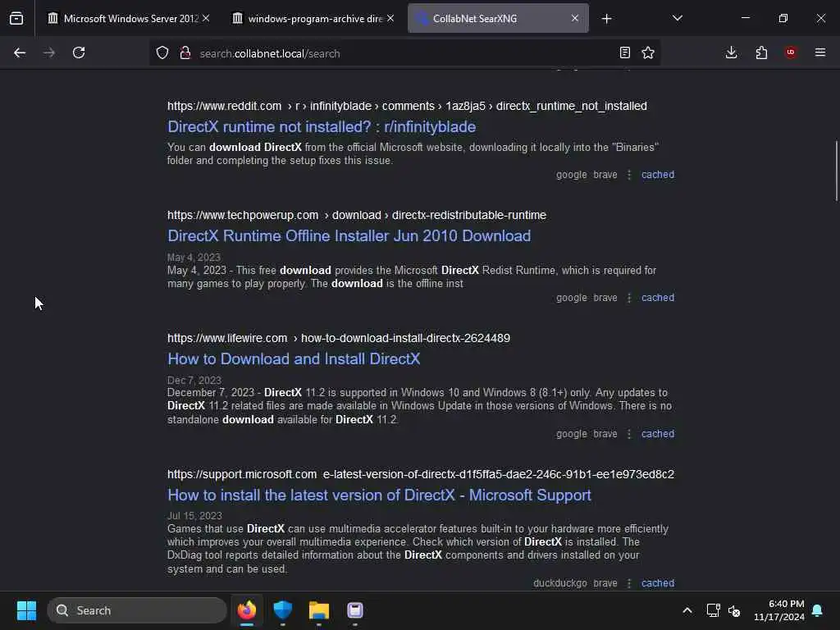Click duckduckgo engine label on Microsoft result

559,583
